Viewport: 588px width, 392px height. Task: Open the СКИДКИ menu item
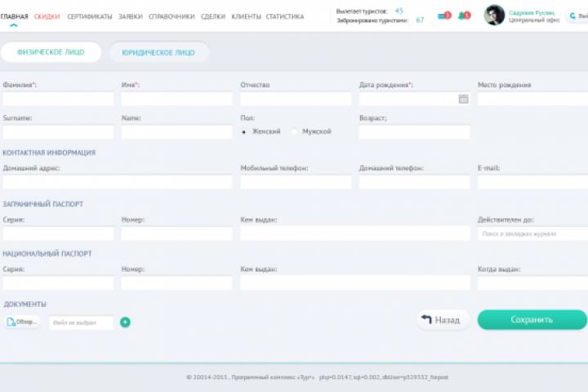tap(47, 16)
